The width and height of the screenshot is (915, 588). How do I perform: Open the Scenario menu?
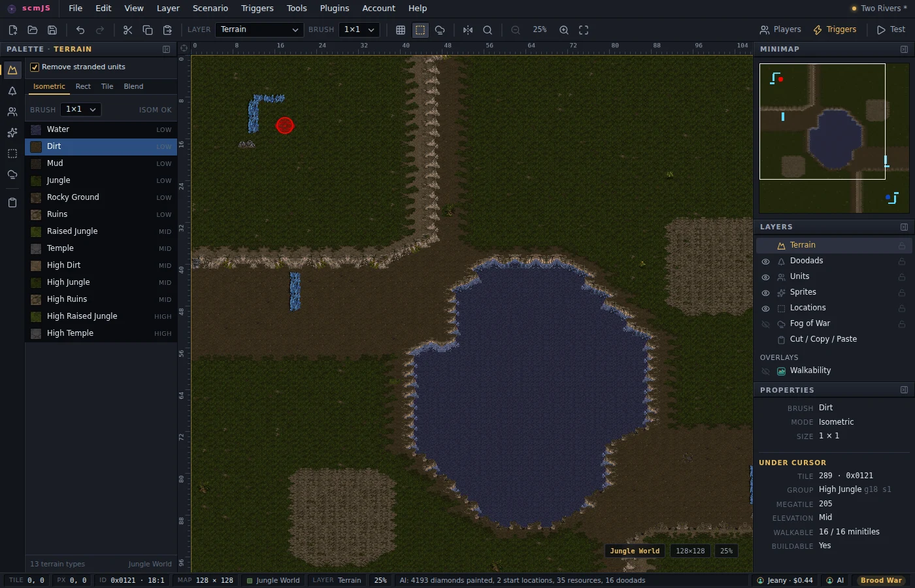pyautogui.click(x=210, y=8)
